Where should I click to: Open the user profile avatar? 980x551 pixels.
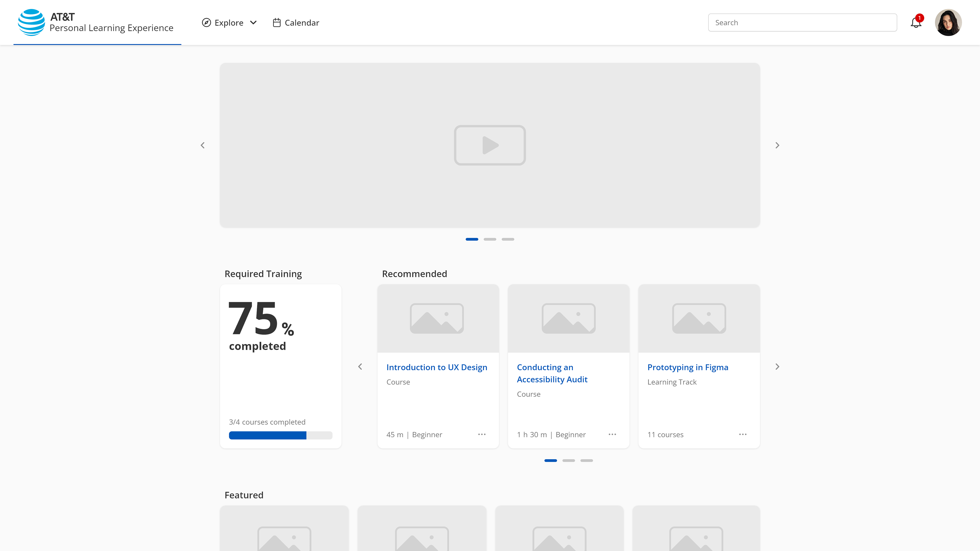click(948, 22)
